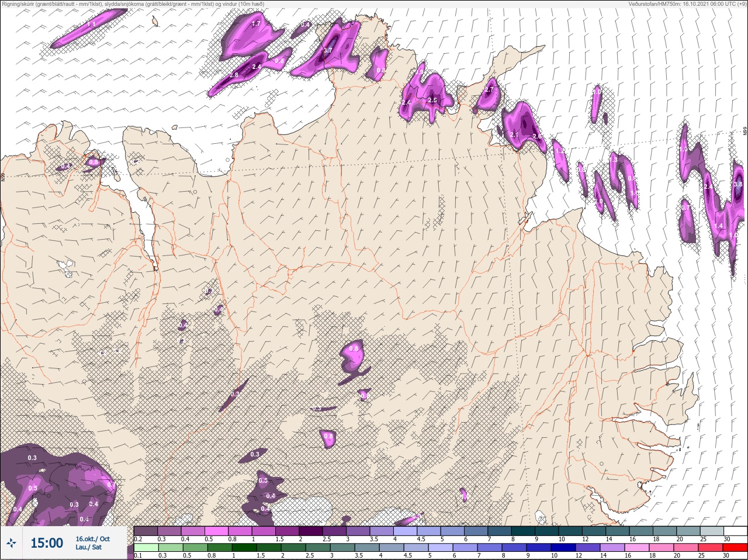The height and width of the screenshot is (560, 748).
Task: Pick the bright pink upper swatch labeled 0.5
Action: 216,531
